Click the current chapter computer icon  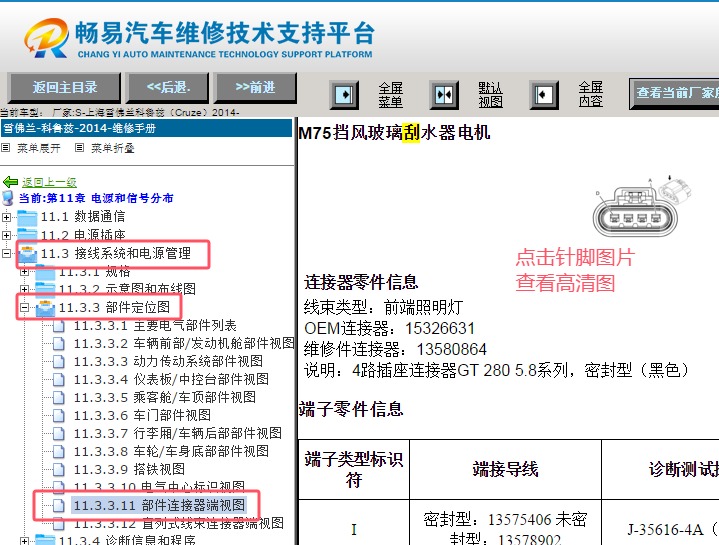[x=8, y=198]
